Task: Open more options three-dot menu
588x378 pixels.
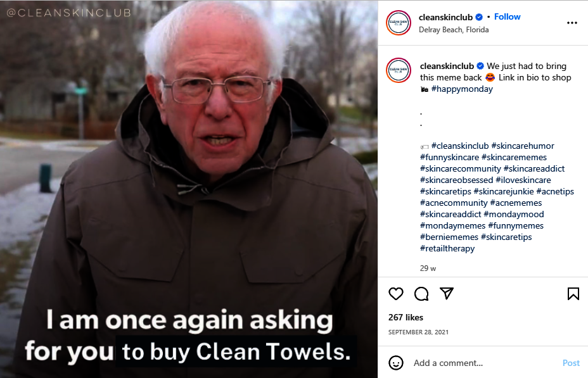Action: [x=572, y=23]
